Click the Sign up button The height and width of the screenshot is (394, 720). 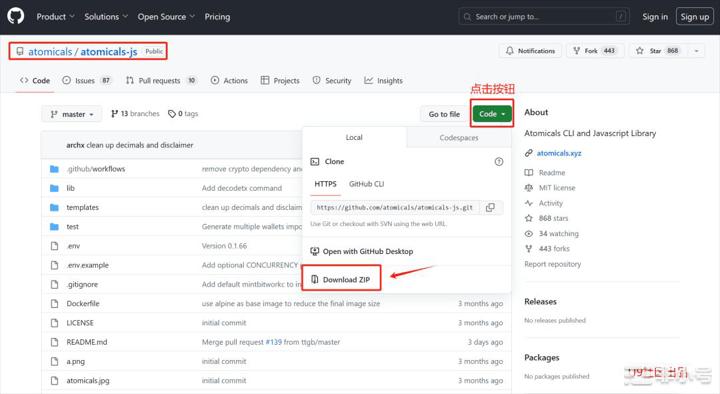pos(694,17)
